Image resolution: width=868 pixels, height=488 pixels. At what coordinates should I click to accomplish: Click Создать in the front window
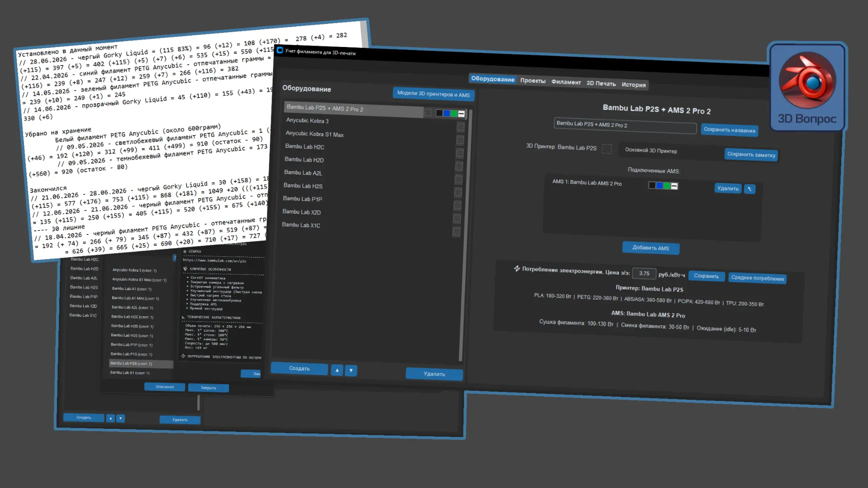pos(299,368)
